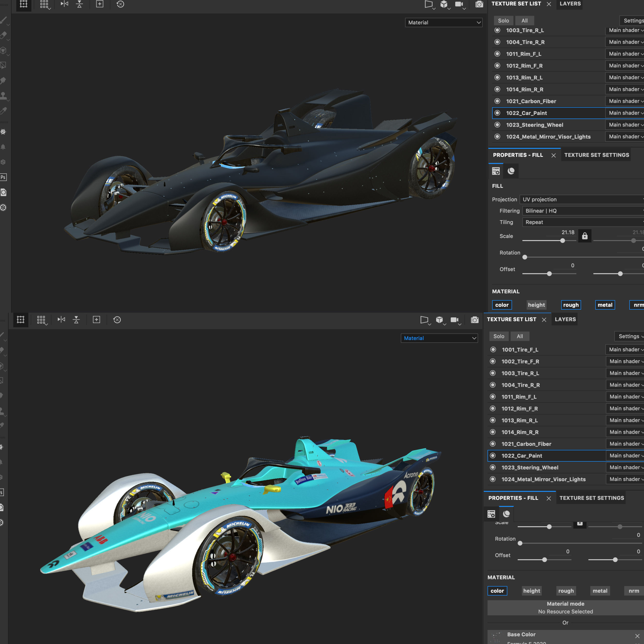Switch to LAYERS tab beside teal car viewport
644x644 pixels.
coord(565,319)
